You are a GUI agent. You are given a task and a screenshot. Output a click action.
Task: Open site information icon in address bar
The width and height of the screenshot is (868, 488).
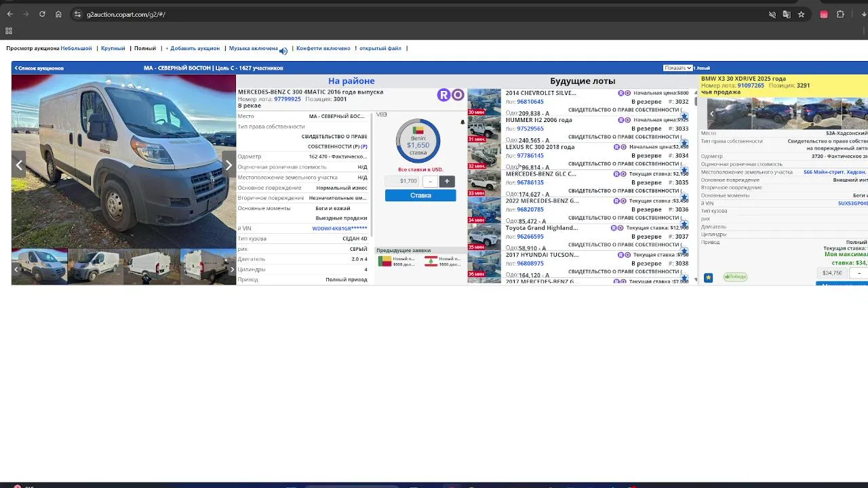pyautogui.click(x=77, y=14)
